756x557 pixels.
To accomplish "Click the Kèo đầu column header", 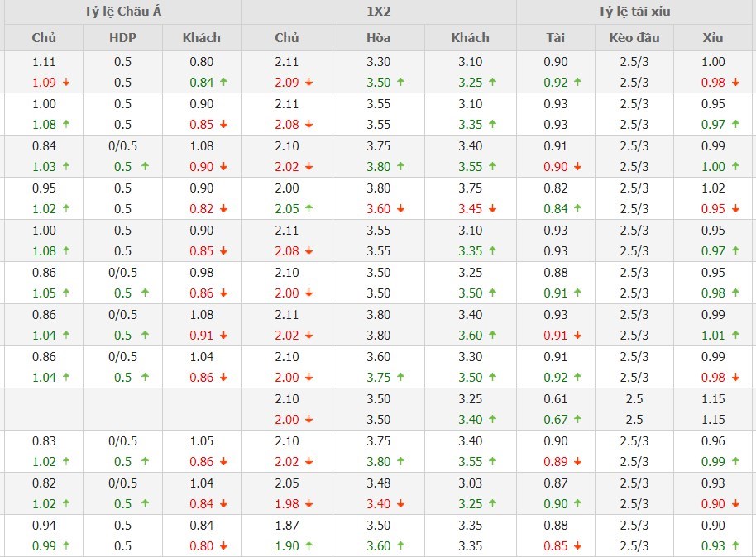I will click(634, 37).
